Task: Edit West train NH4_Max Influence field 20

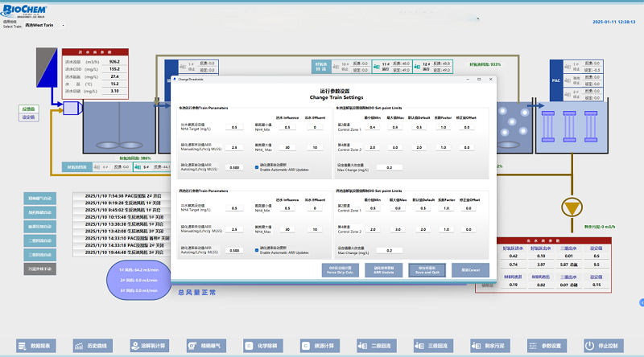Action: (x=287, y=229)
